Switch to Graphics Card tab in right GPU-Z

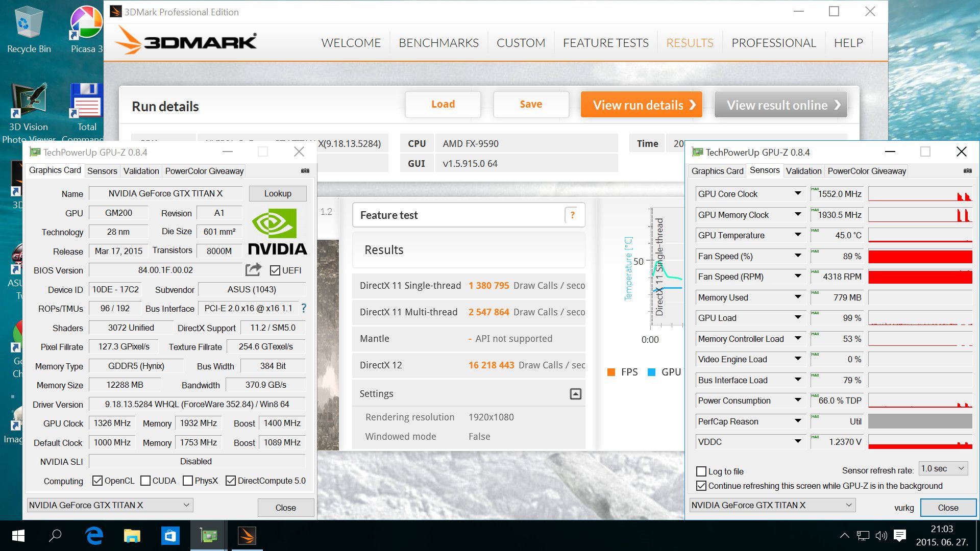[x=717, y=171]
